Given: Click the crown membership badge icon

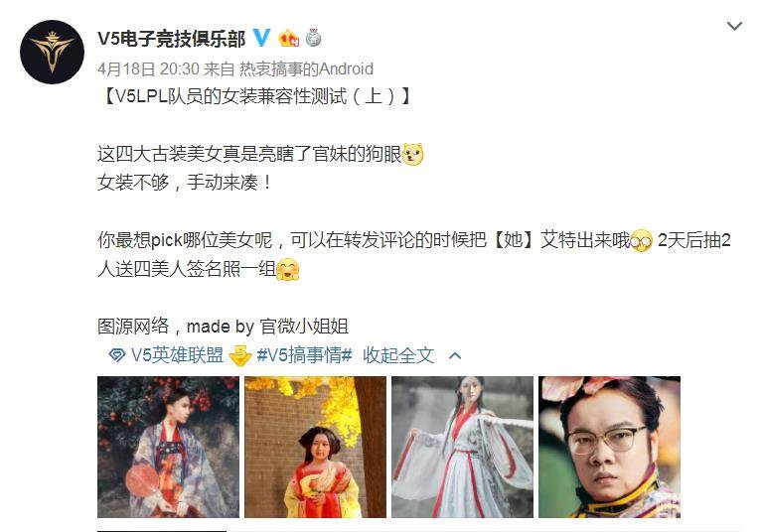Looking at the screenshot, I should pyautogui.click(x=288, y=38).
